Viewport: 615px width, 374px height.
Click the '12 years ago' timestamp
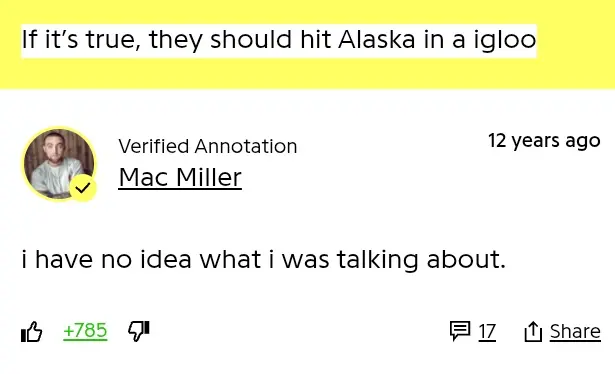(544, 141)
